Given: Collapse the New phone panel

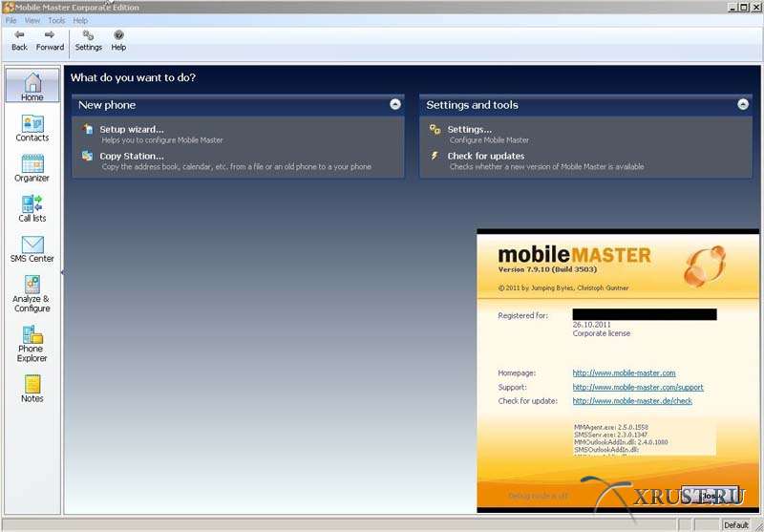Looking at the screenshot, I should click(x=395, y=105).
